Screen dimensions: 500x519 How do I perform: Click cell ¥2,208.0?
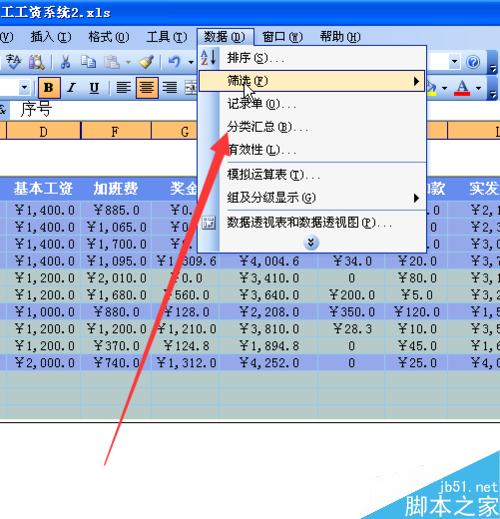tap(269, 312)
